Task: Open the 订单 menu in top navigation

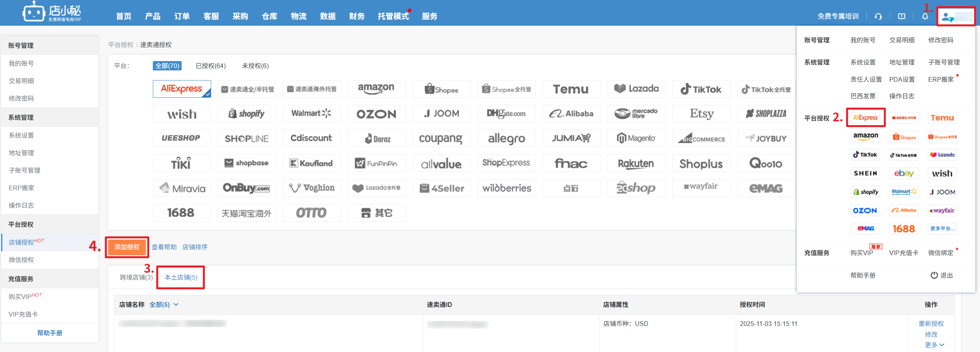Action: tap(182, 16)
